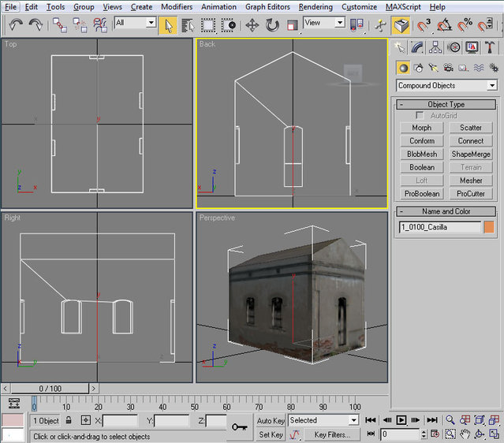Viewport: 504px width, 443px height.
Task: Click the Set Keys key icon
Action: [239, 426]
